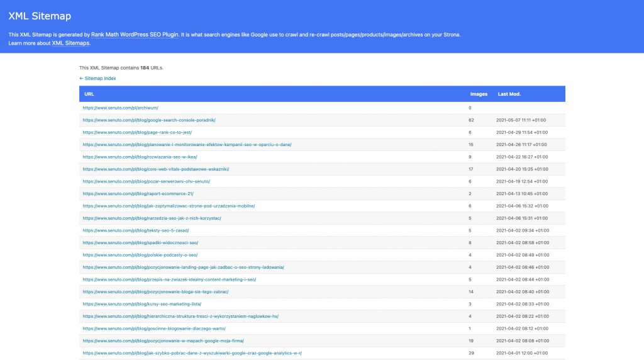Open the pozycjonowanie-landing-page URL
Viewport: 644px width, 360px height.
183,267
